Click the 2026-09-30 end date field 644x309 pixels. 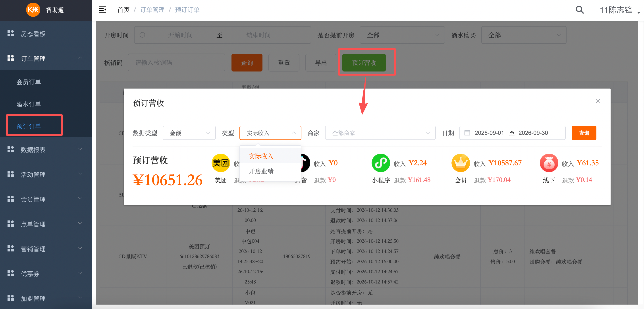click(533, 133)
